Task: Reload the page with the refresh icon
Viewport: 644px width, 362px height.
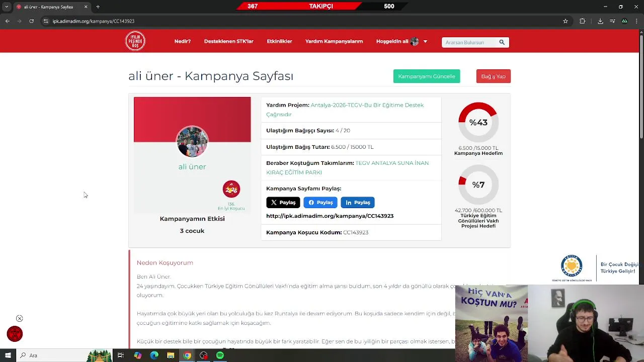Action: point(31,21)
